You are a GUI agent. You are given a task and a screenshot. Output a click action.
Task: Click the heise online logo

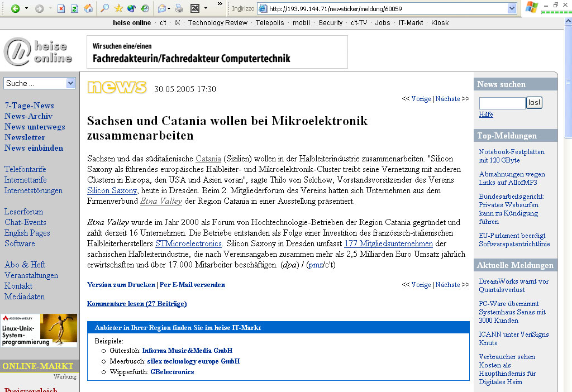[x=39, y=52]
